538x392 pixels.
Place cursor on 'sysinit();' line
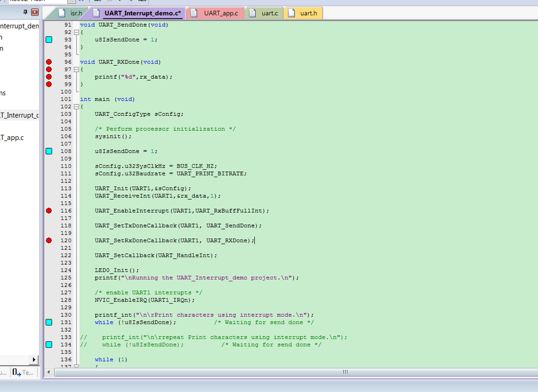113,136
